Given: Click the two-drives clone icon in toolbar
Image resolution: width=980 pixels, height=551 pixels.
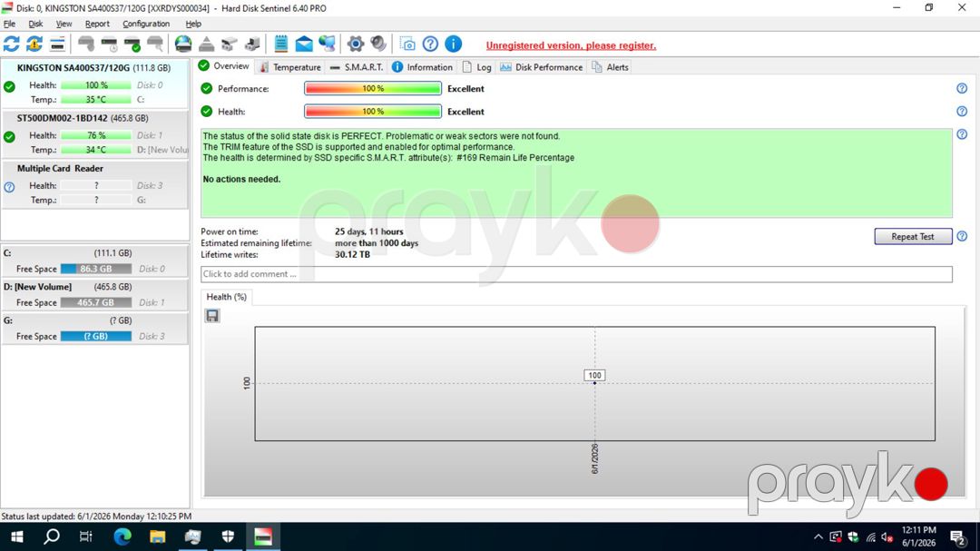Looking at the screenshot, I should click(230, 44).
